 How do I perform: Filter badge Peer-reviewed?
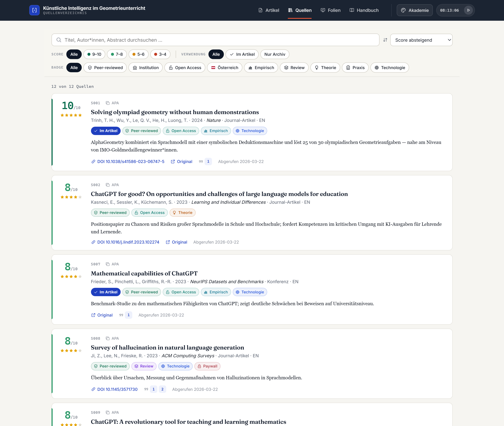[x=105, y=68]
